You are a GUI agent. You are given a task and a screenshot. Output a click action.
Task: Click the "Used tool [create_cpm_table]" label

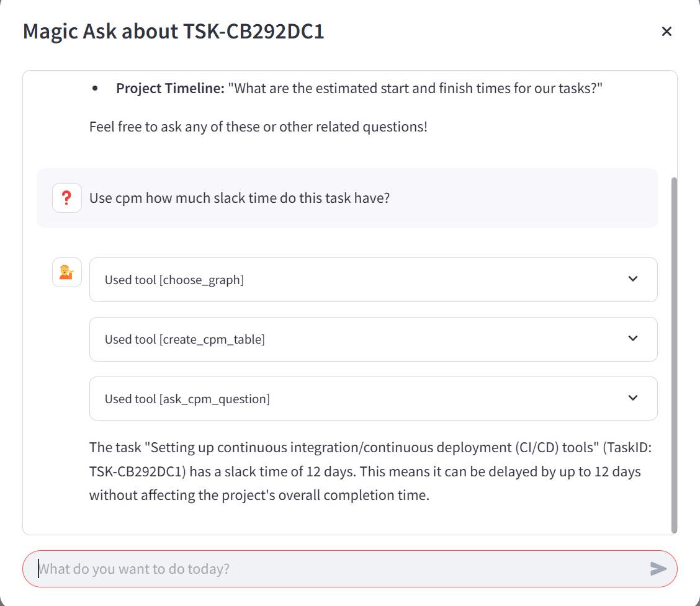185,340
